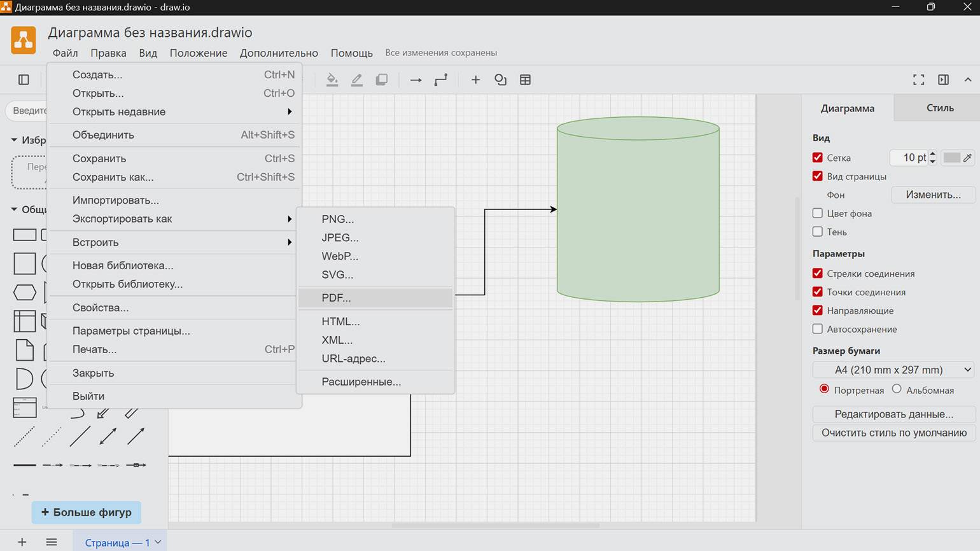Click the canvas horizontal scrollbar

click(496, 526)
